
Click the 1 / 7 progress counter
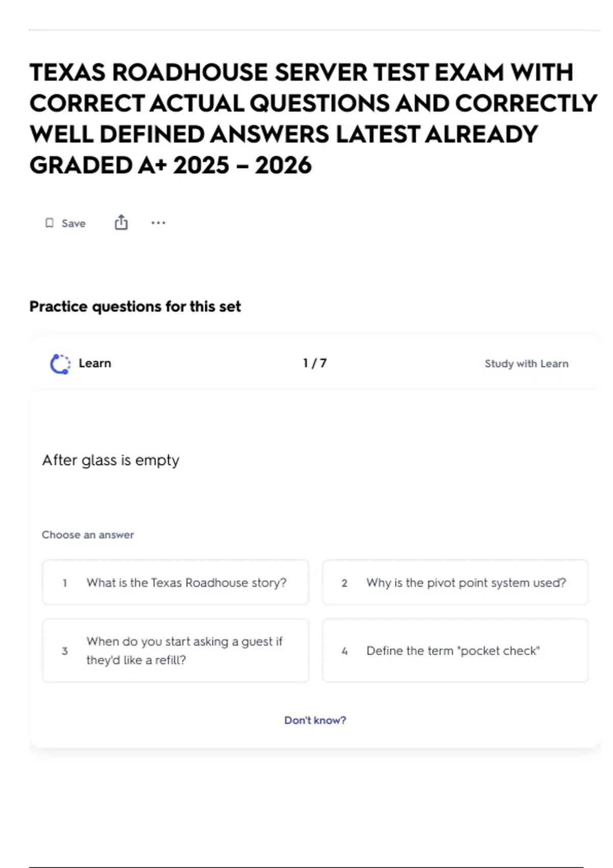[315, 364]
